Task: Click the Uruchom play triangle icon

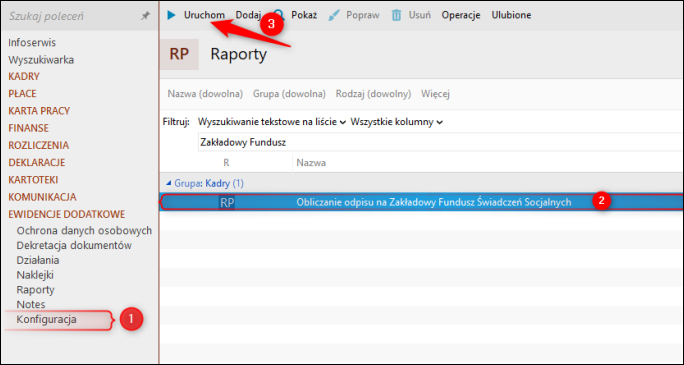Action: 171,15
